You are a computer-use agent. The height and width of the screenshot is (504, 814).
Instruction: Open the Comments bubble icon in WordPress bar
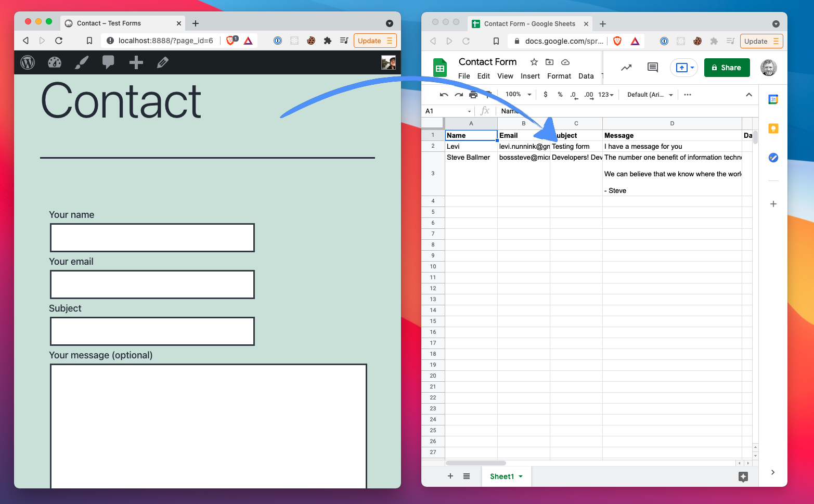click(108, 62)
